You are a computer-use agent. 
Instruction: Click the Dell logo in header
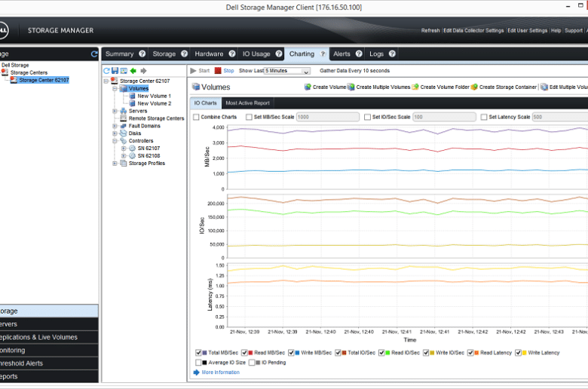3,30
